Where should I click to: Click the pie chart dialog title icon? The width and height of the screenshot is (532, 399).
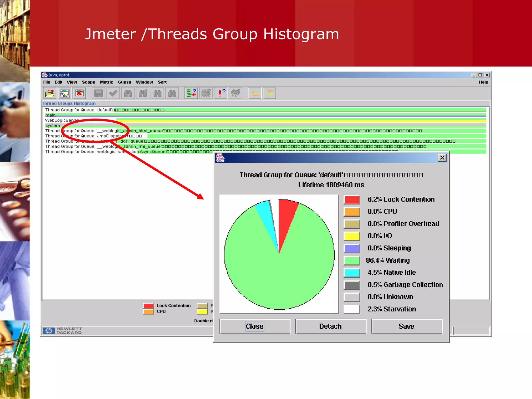pos(220,158)
